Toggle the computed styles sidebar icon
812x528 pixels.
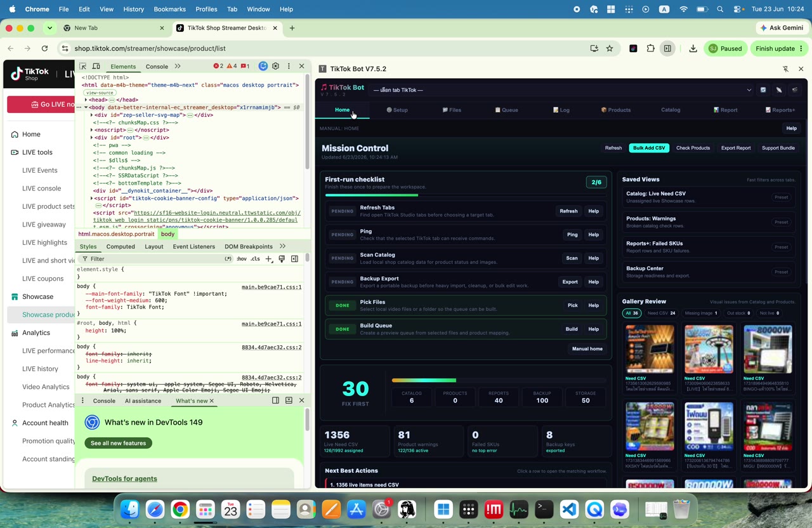click(x=294, y=259)
